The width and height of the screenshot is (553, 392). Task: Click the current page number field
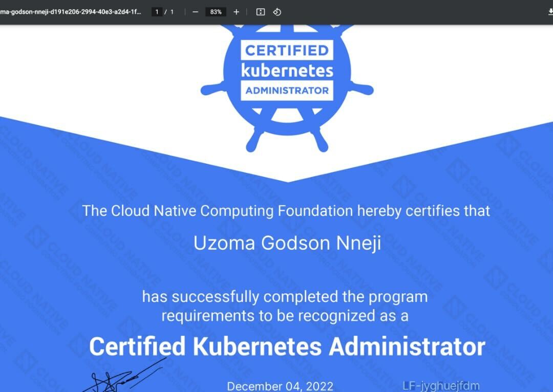coord(157,12)
